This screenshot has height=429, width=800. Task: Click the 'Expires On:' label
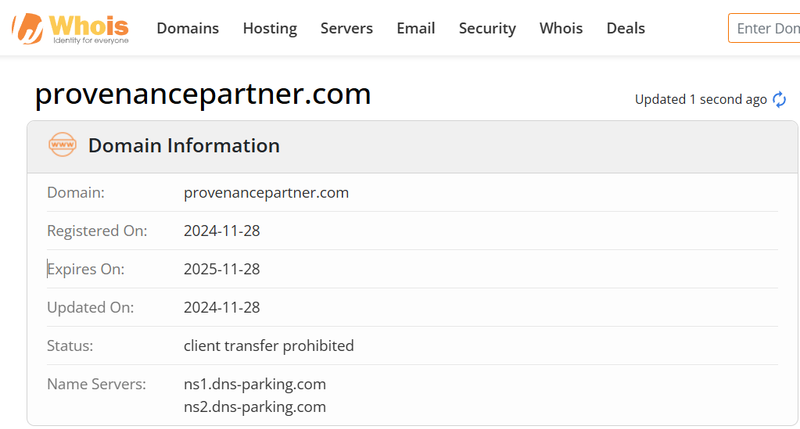pyautogui.click(x=86, y=269)
